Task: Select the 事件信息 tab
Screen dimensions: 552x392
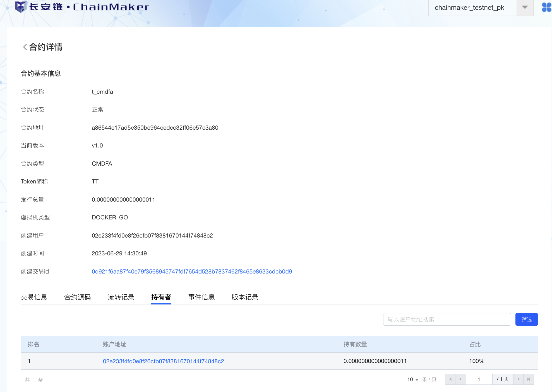Action: [x=201, y=297]
